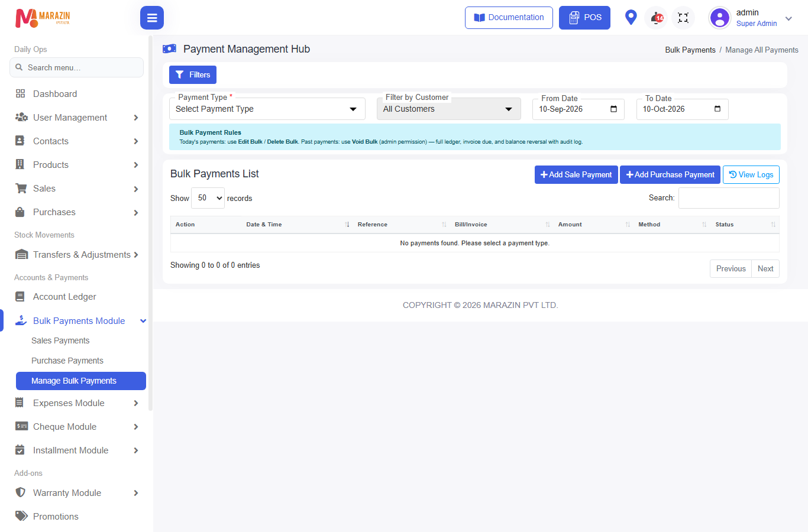This screenshot has height=532, width=808.
Task: Collapse the Bulk Payments Module chevron
Action: coord(143,321)
